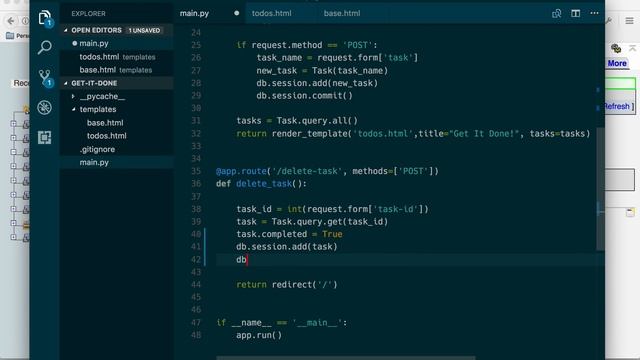Click 'Task.query.all()' on line 31
Image resolution: width=640 pixels, height=360 pixels.
317,121
